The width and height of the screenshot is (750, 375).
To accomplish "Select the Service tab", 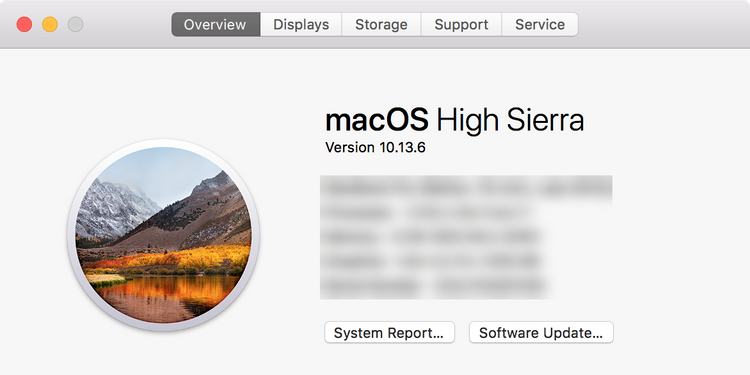I will (x=540, y=24).
